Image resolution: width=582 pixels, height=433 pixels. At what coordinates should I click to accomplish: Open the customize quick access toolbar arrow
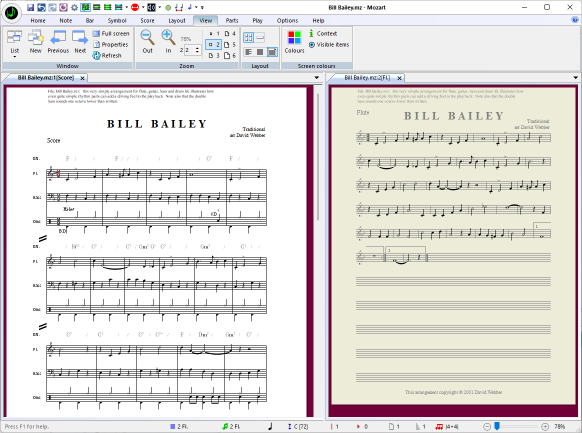tap(202, 7)
